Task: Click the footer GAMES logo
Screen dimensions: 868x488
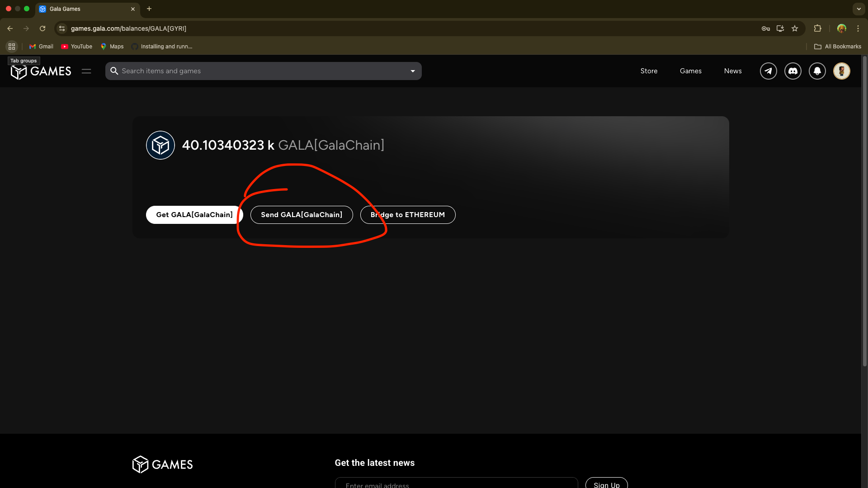Action: point(162,464)
